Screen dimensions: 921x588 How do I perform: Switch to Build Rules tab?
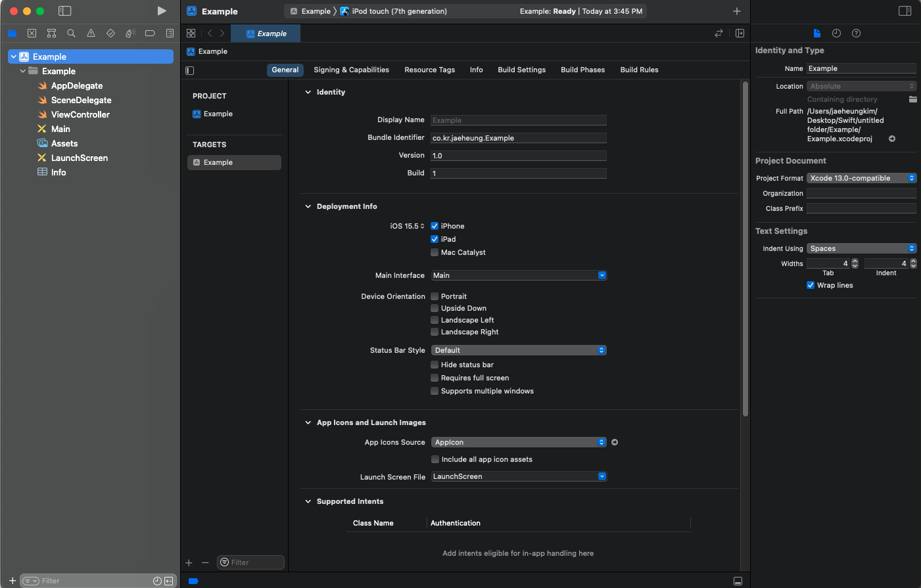[x=639, y=70]
